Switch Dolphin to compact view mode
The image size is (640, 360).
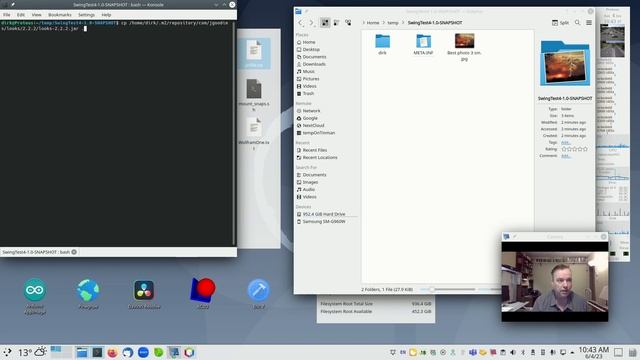(336, 23)
